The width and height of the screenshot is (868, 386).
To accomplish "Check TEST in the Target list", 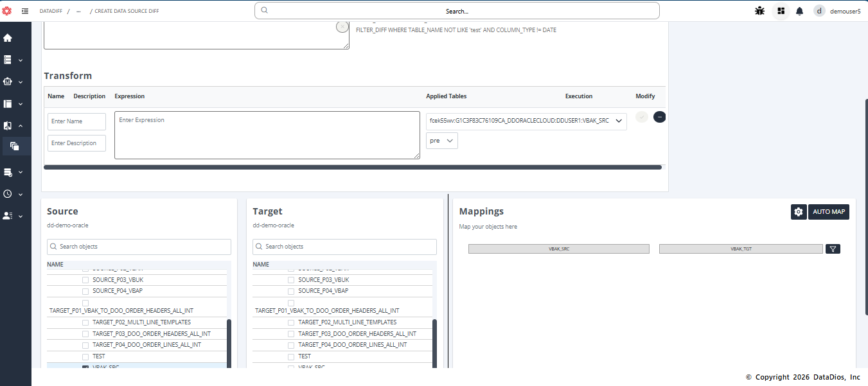I will pyautogui.click(x=291, y=356).
